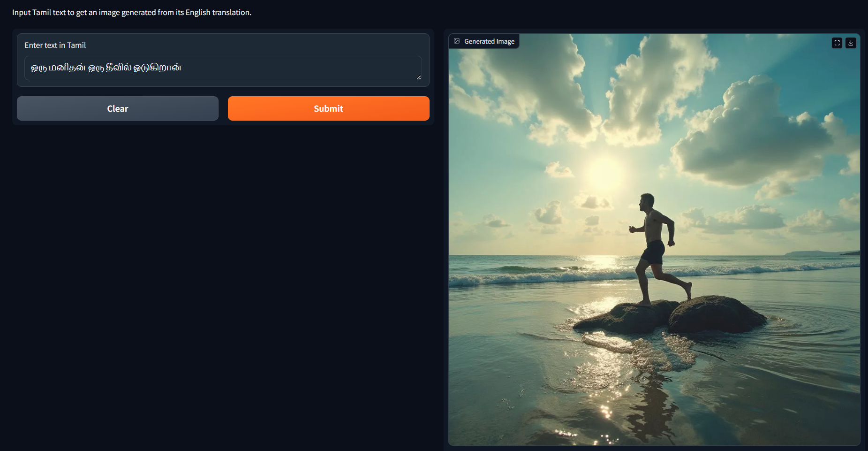Image resolution: width=868 pixels, height=451 pixels.
Task: Click the textarea resize handle
Action: tap(419, 77)
